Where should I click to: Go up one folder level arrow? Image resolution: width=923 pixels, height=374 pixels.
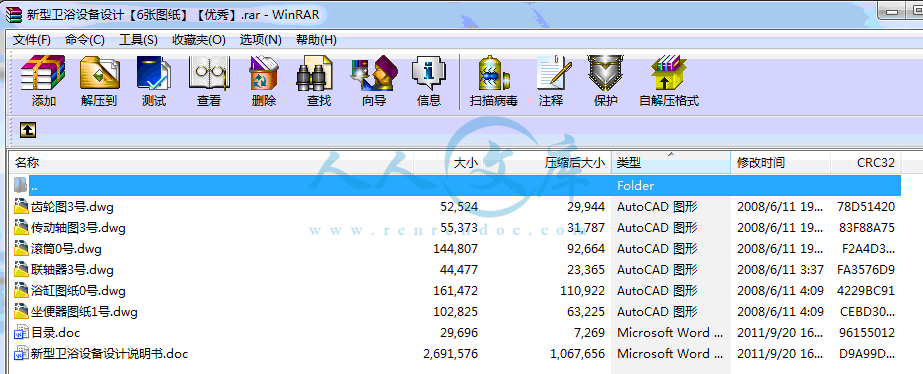tap(28, 130)
